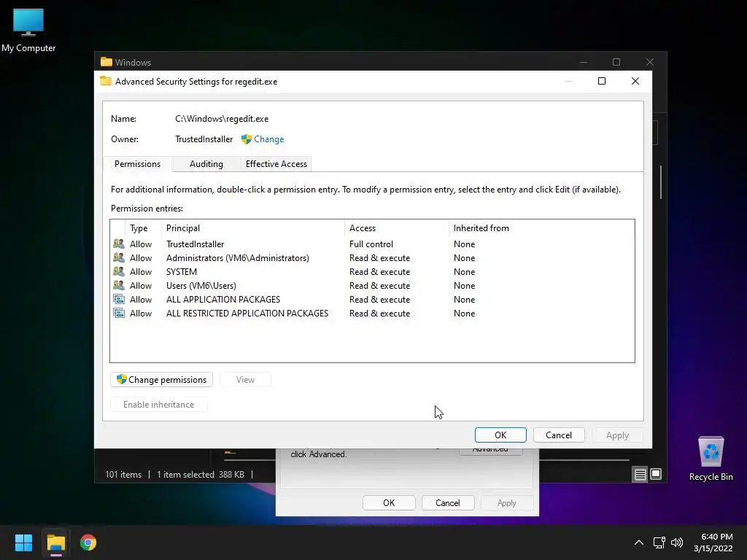Open the Effective Access tab
This screenshot has width=747, height=560.
pyautogui.click(x=276, y=164)
